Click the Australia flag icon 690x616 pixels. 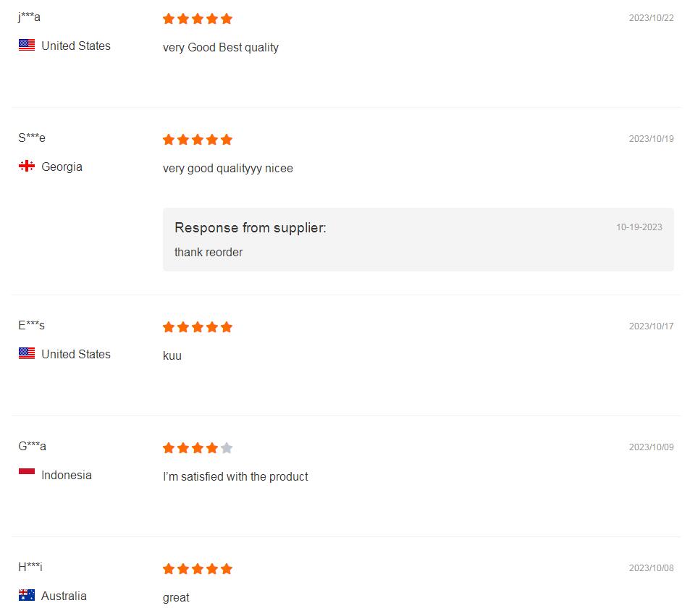click(27, 595)
